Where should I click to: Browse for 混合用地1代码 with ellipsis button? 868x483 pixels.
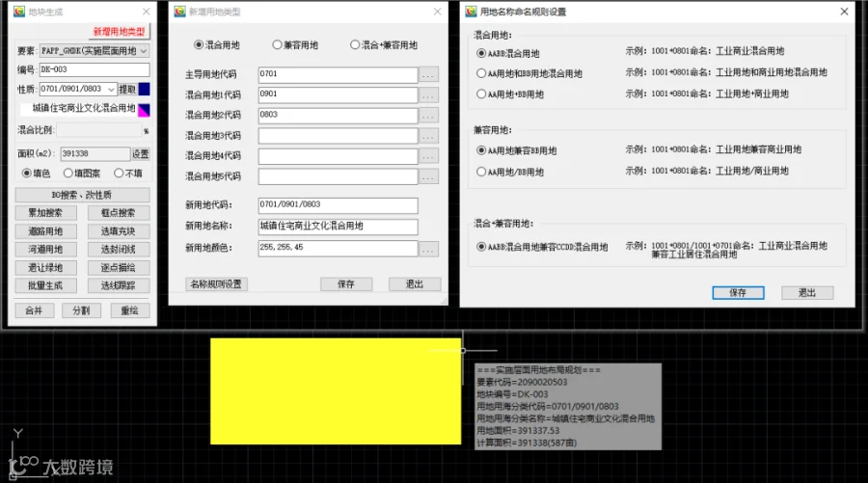tap(428, 95)
